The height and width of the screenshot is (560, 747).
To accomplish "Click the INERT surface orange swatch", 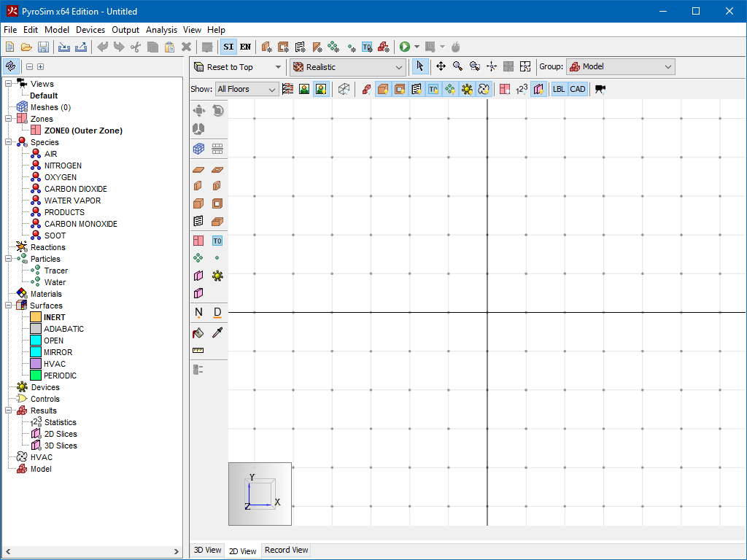I will [x=36, y=317].
